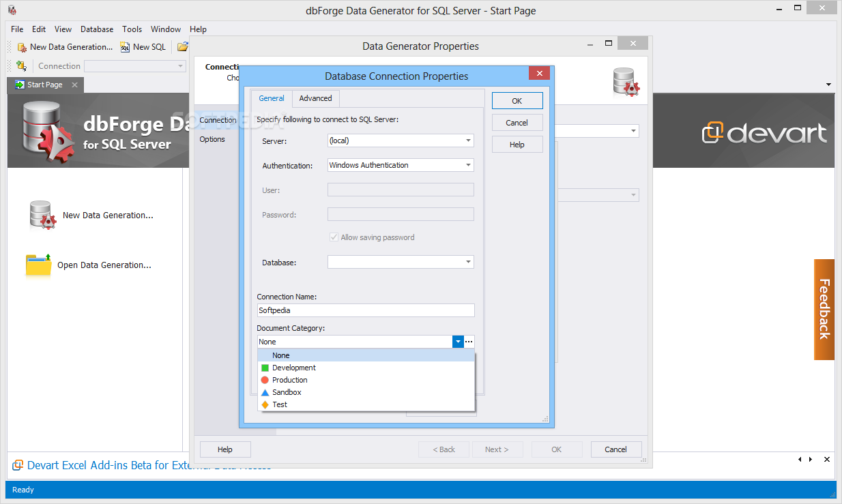Click the dbForge application icon in title bar

point(12,10)
